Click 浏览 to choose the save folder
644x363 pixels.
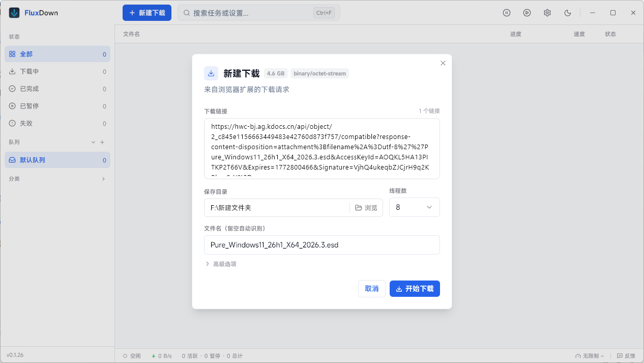click(x=366, y=208)
